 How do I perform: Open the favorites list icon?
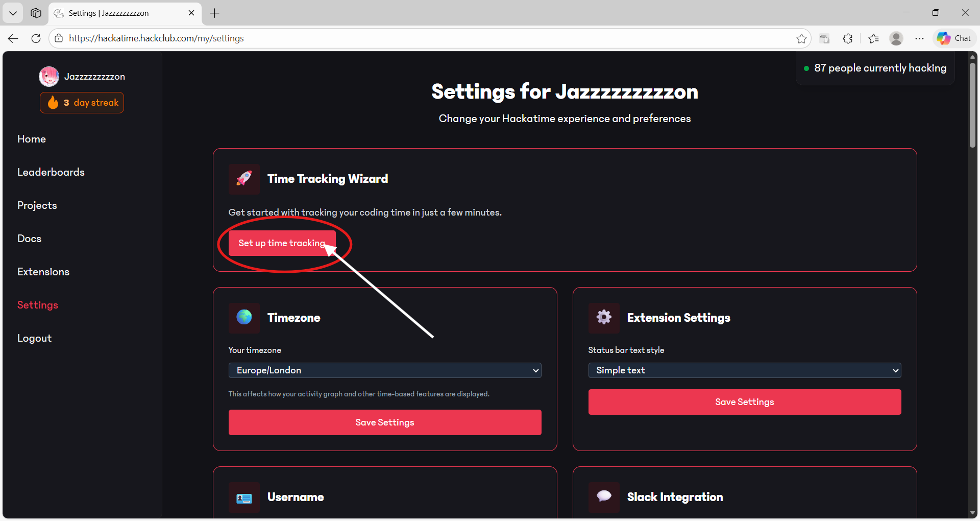tap(873, 38)
